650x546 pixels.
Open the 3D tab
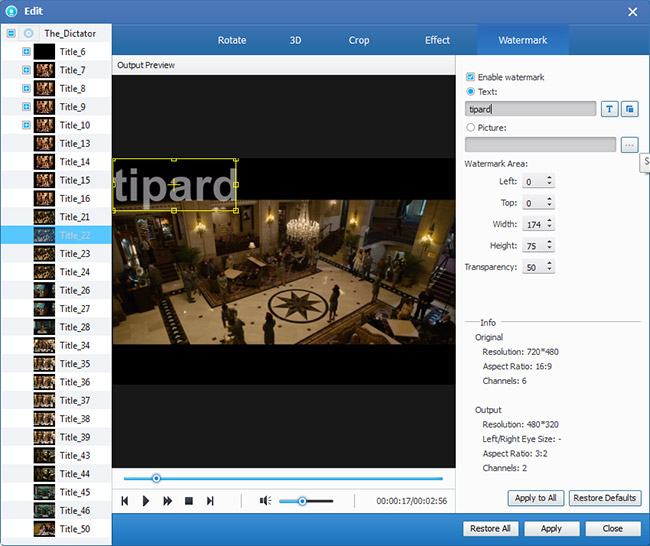[295, 40]
